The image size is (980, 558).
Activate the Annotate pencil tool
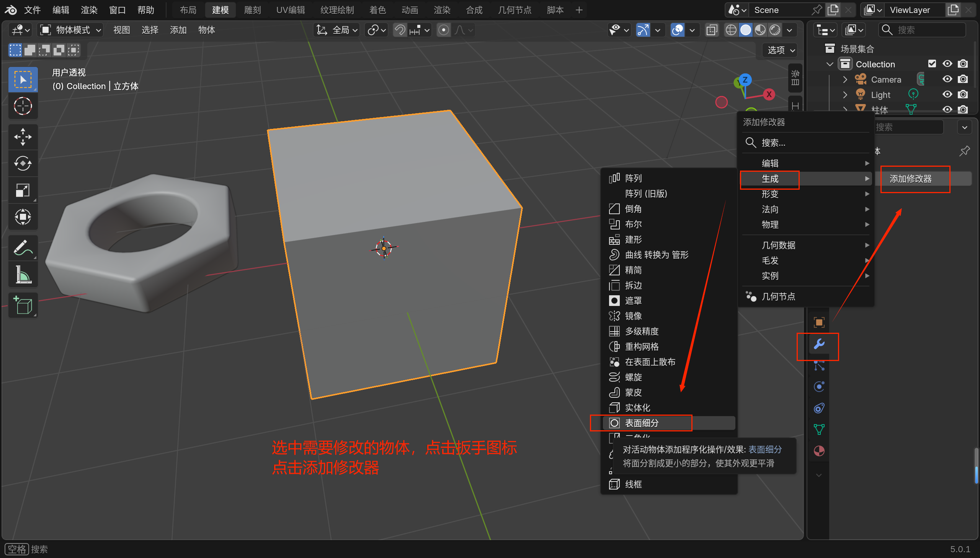pyautogui.click(x=23, y=248)
